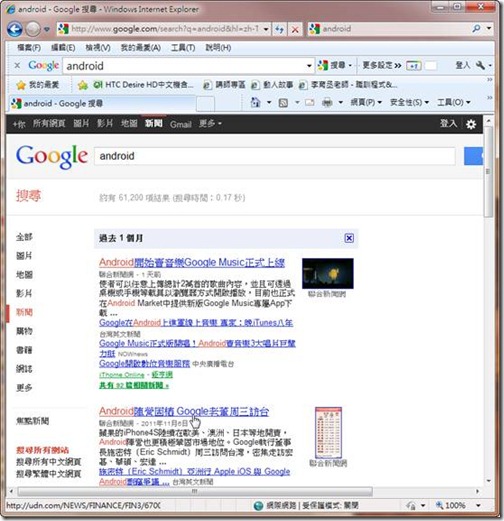Click the gear options icon in Google bar
The width and height of the screenshot is (504, 521).
(x=471, y=125)
